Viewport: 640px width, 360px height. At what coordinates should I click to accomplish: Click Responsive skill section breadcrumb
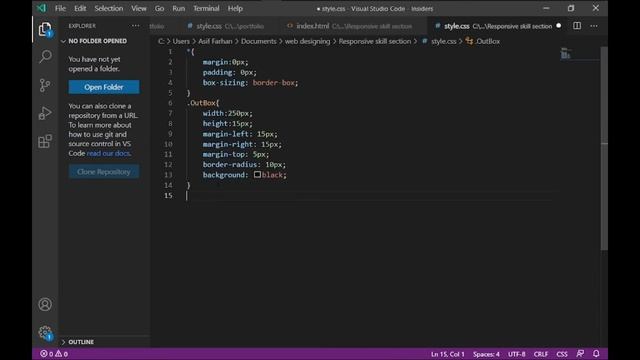(x=375, y=41)
